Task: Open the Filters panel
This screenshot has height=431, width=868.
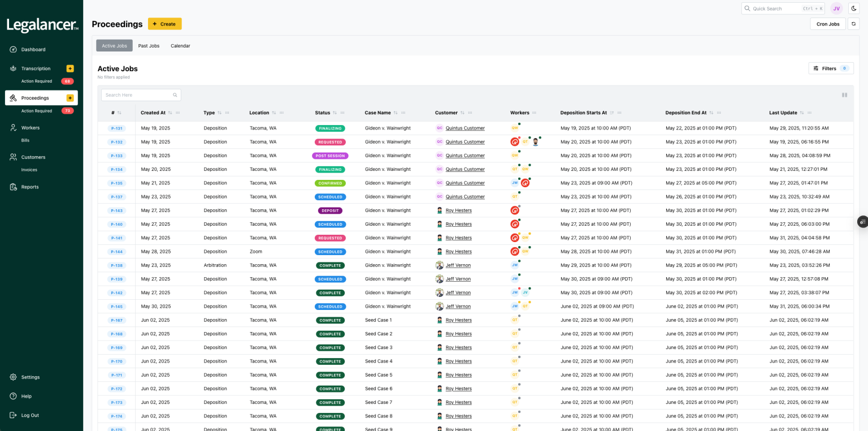Action: [x=831, y=68]
